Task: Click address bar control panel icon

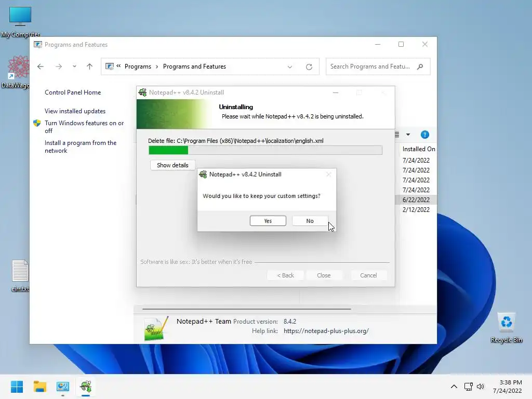Action: click(x=109, y=66)
